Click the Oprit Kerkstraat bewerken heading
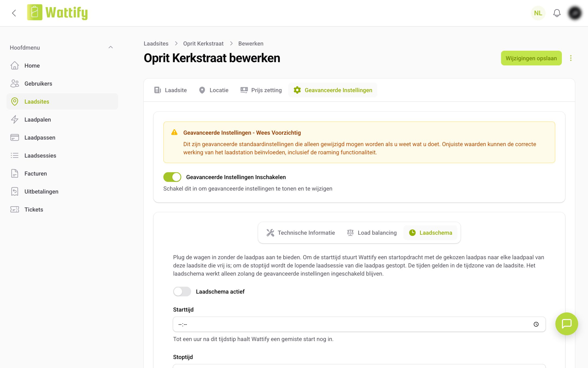Image resolution: width=588 pixels, height=368 pixels. point(212,58)
